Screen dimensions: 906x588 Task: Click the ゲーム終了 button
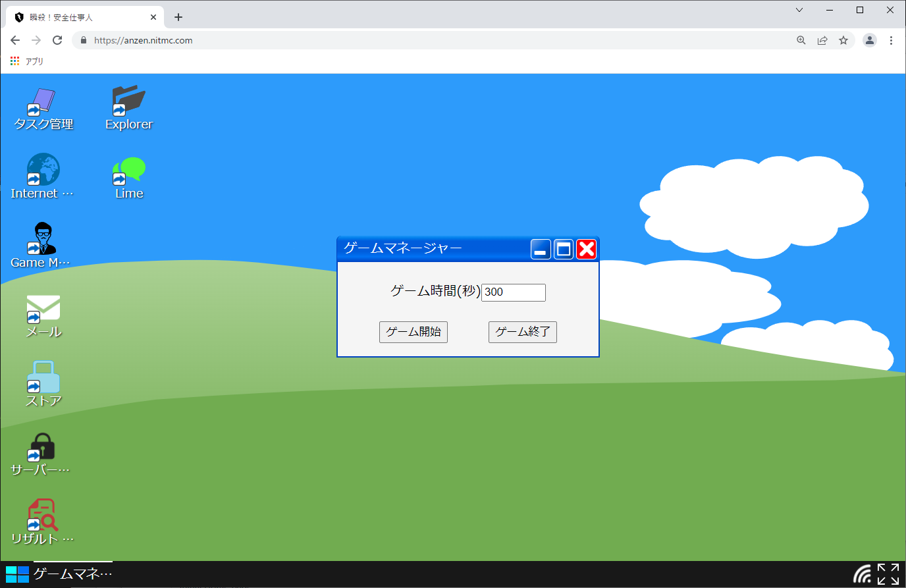[523, 332]
